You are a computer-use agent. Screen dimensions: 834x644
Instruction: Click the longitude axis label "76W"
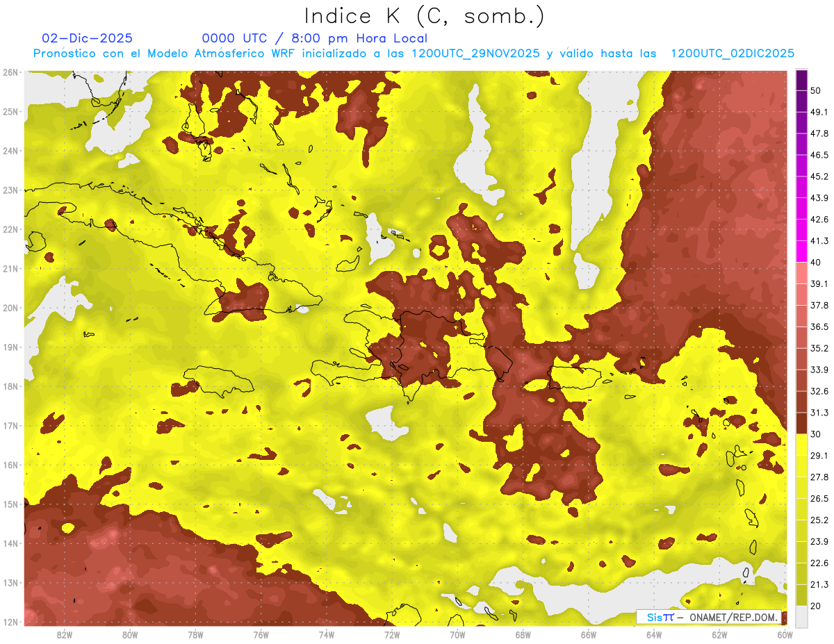pos(261,634)
